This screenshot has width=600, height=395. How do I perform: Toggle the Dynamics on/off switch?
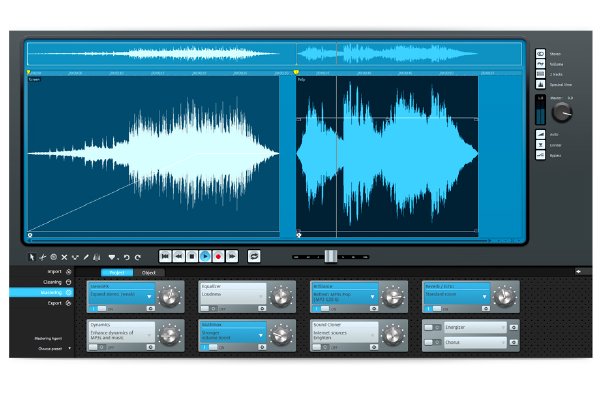98,347
